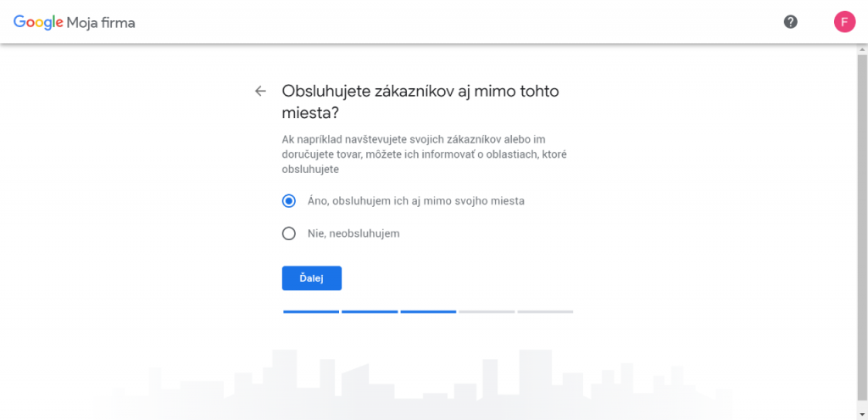Click the 'Nie, neobsluhujem' label text
This screenshot has height=420, width=868.
pos(353,234)
